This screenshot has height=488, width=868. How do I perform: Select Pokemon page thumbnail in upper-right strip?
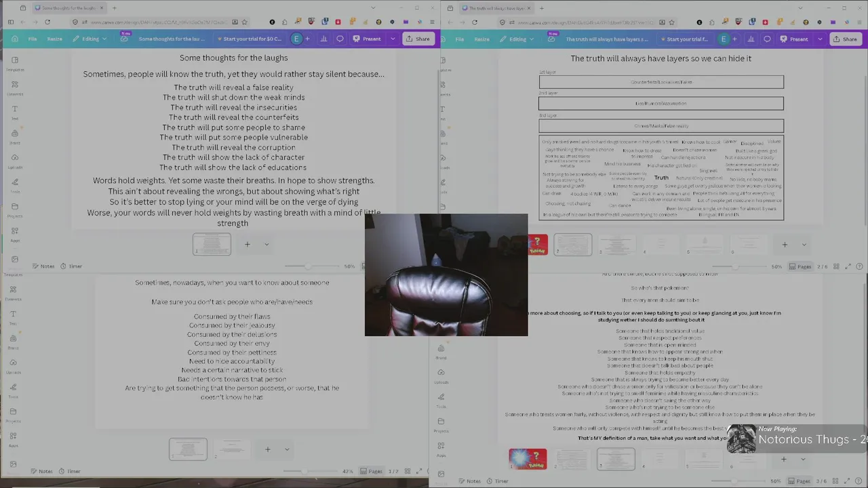pos(537,245)
